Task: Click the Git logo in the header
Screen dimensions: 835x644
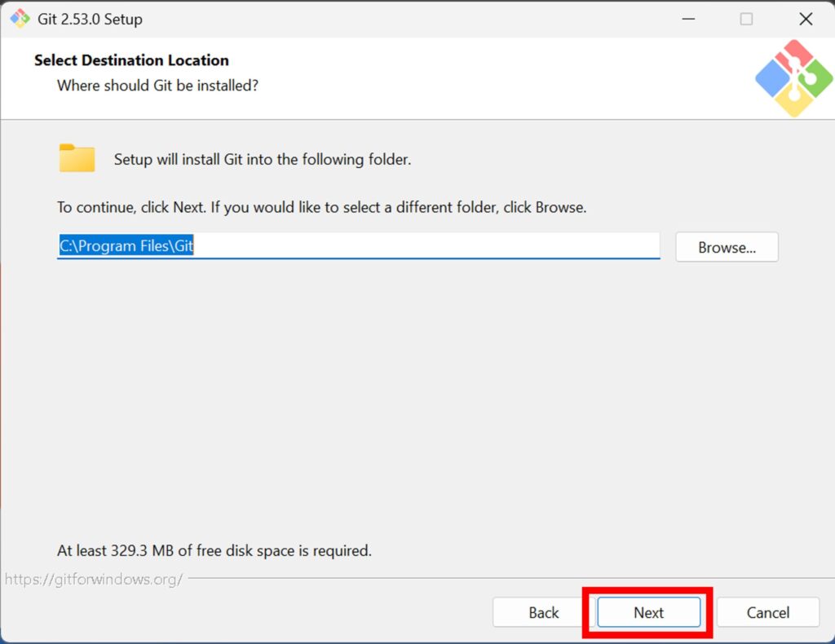Action: pos(793,78)
